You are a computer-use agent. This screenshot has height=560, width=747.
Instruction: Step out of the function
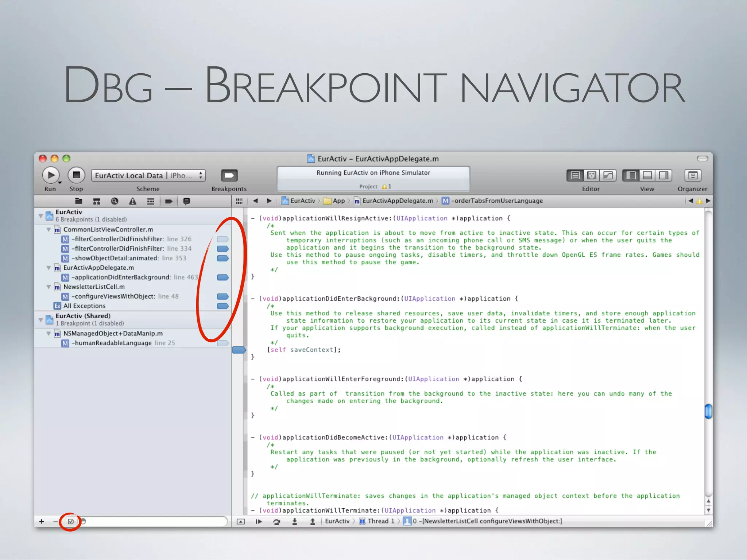pos(313,522)
